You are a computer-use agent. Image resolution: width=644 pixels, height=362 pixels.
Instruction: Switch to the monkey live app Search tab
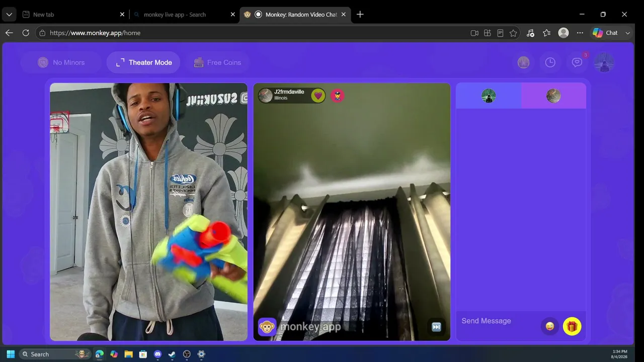[x=184, y=15]
